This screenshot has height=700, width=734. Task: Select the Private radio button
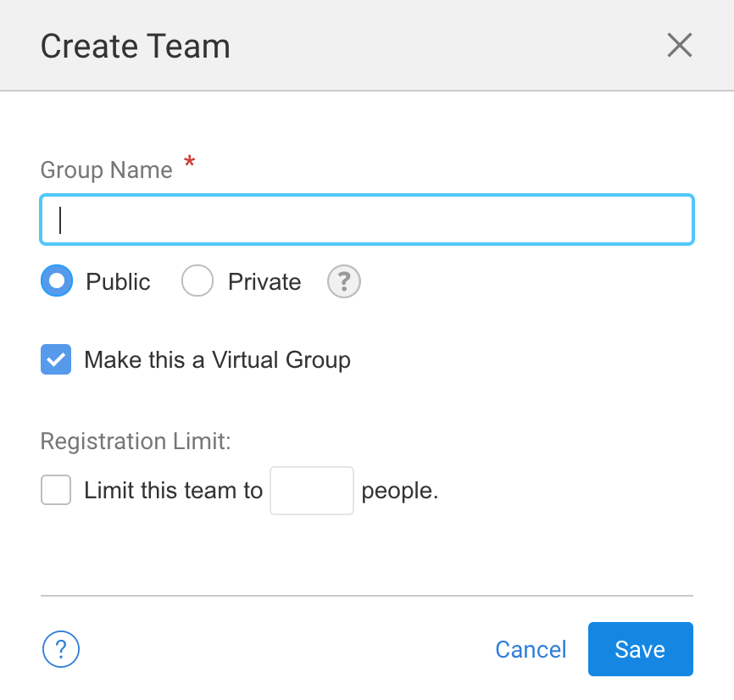point(197,281)
